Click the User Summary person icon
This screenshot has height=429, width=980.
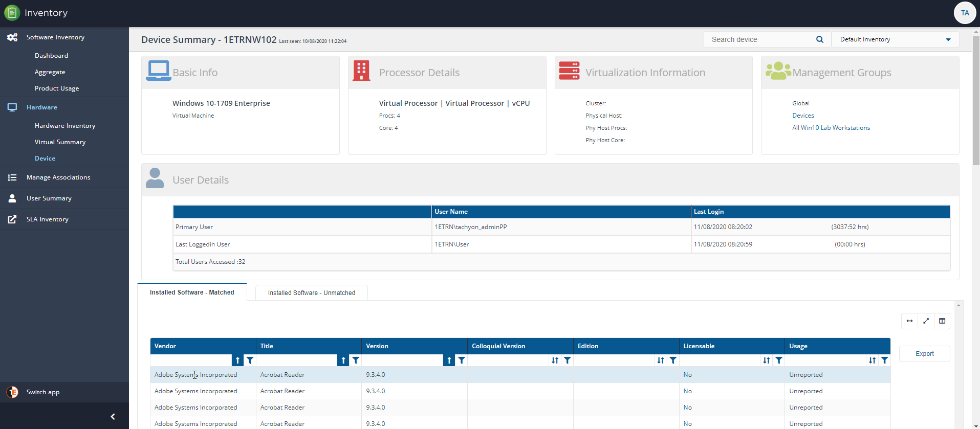(12, 198)
